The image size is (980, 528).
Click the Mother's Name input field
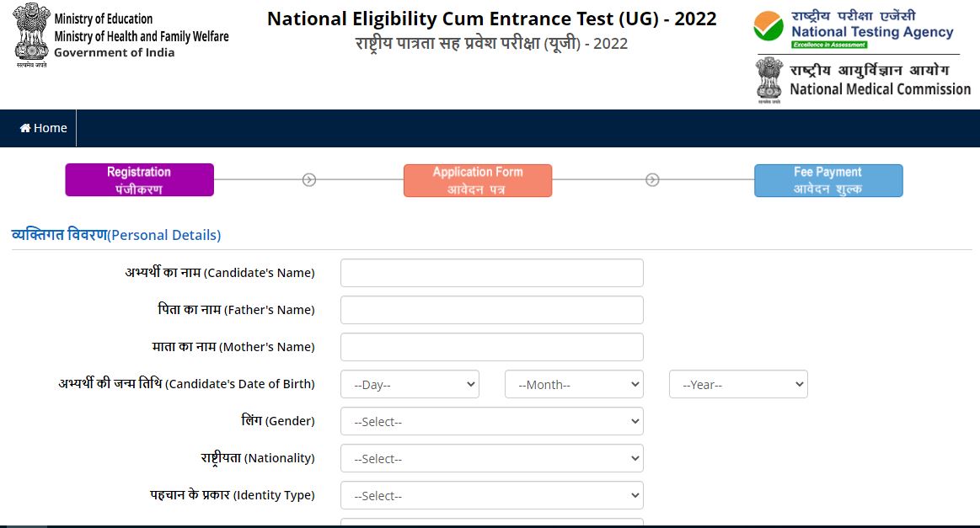point(491,346)
